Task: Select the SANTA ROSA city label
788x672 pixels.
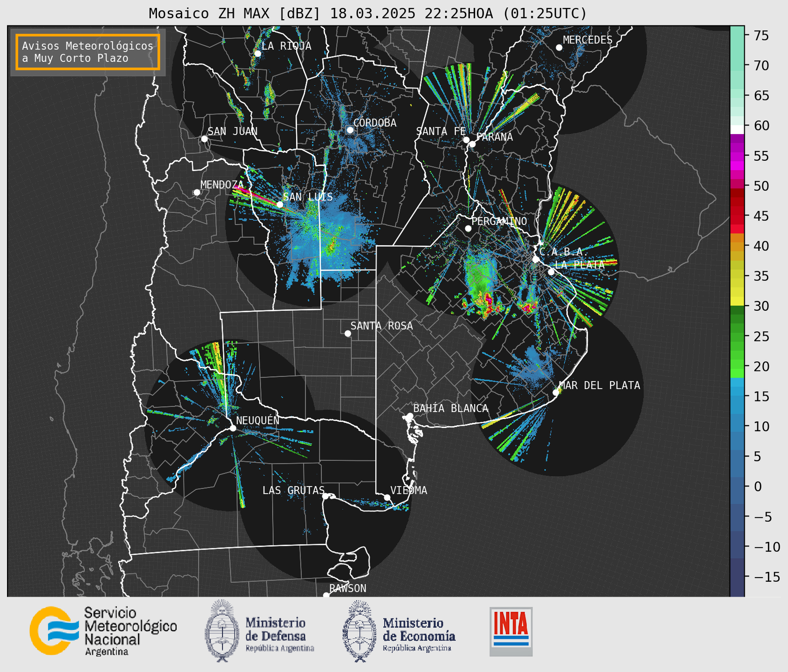Action: coord(382,326)
